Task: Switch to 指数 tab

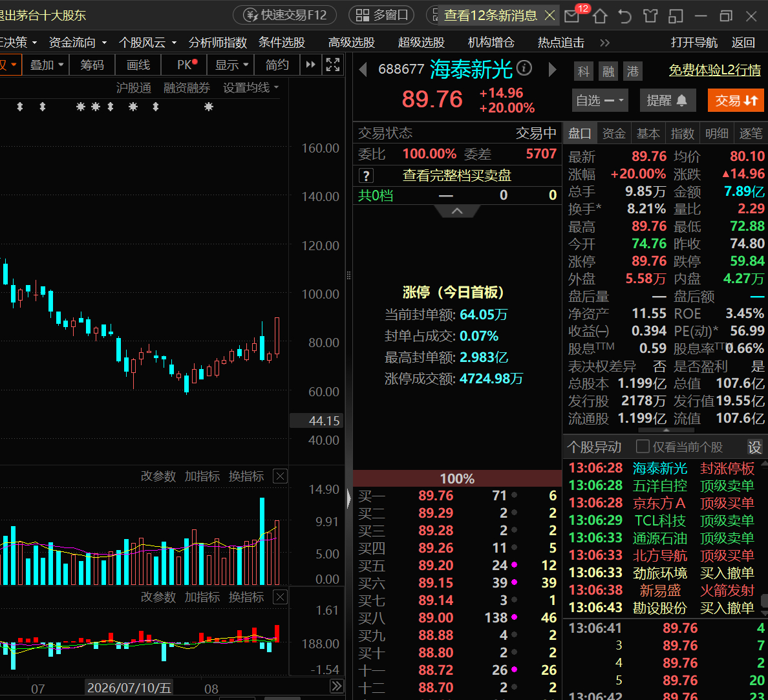Action: [x=682, y=133]
